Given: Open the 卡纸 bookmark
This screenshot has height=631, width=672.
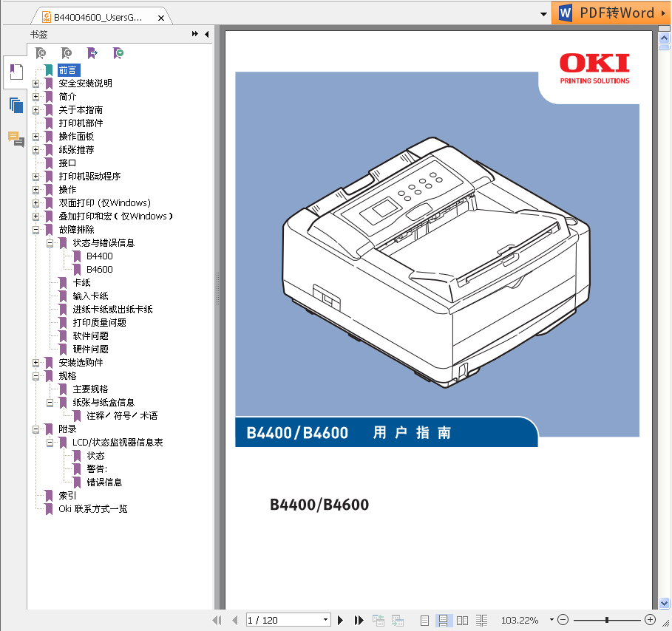Looking at the screenshot, I should pyautogui.click(x=81, y=283).
